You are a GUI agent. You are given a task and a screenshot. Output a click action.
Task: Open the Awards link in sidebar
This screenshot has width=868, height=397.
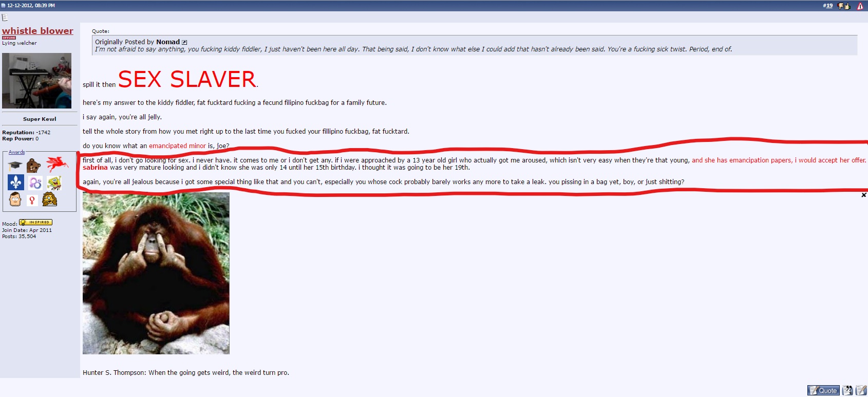(16, 152)
